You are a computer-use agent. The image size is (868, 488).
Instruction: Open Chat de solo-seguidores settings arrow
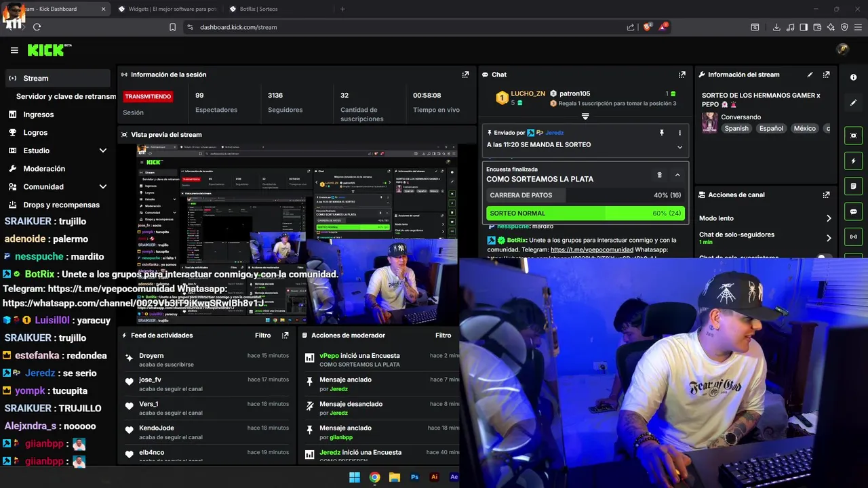[x=828, y=238]
